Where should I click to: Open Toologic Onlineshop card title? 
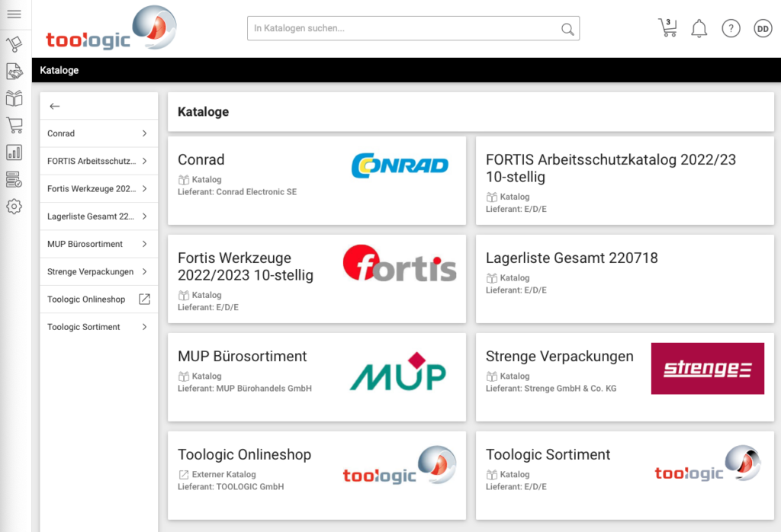(245, 454)
